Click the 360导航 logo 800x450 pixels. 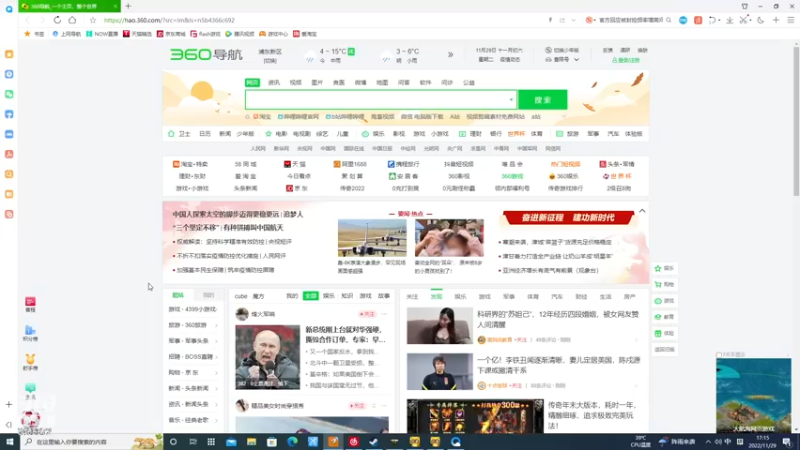tap(206, 54)
